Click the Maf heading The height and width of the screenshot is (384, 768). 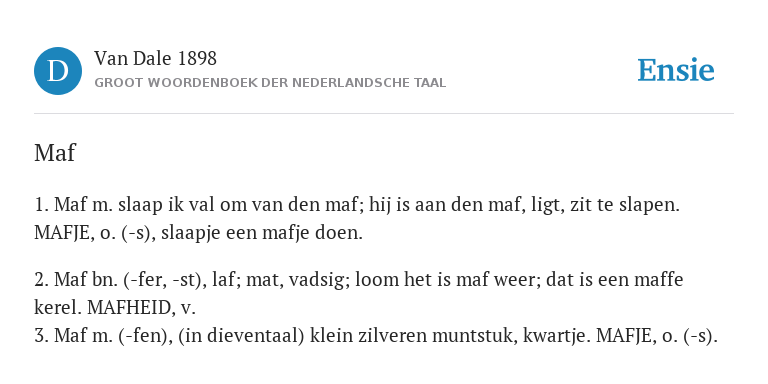[55, 153]
